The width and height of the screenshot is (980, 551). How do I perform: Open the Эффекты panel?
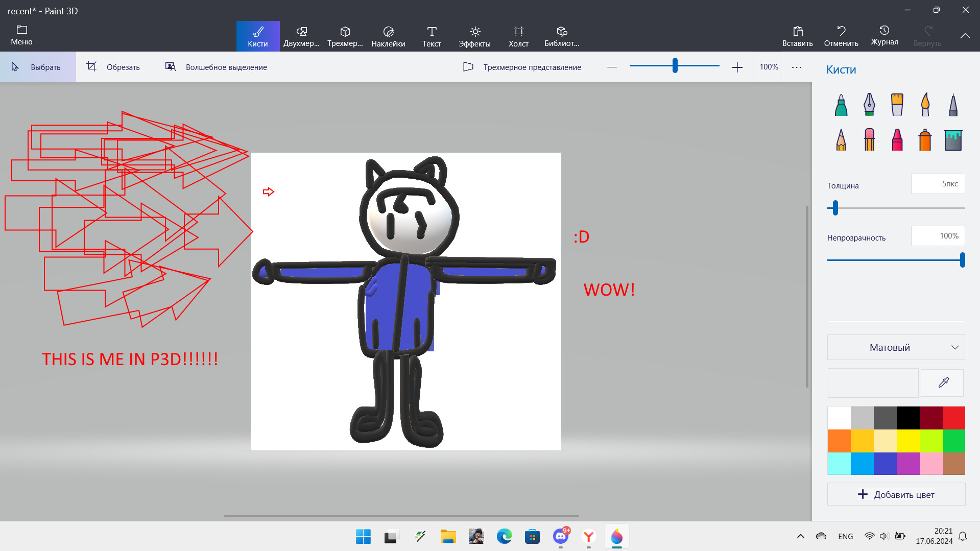[x=474, y=36]
